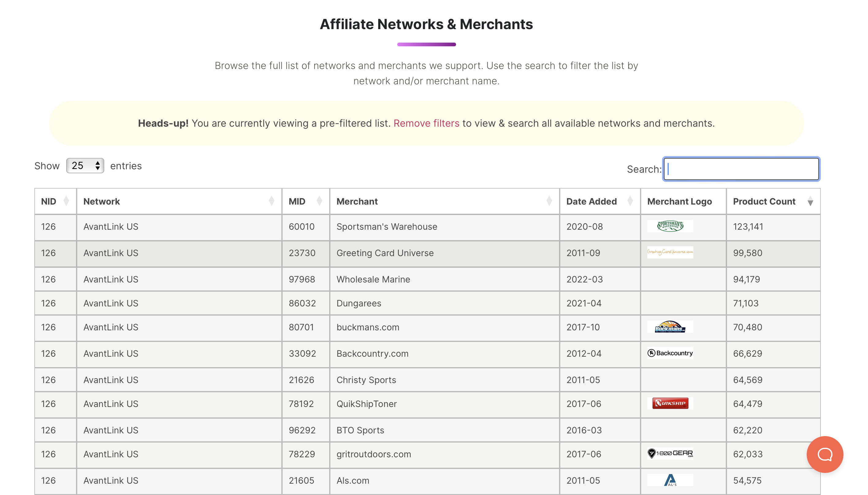Click MID value 96292

[x=302, y=430]
